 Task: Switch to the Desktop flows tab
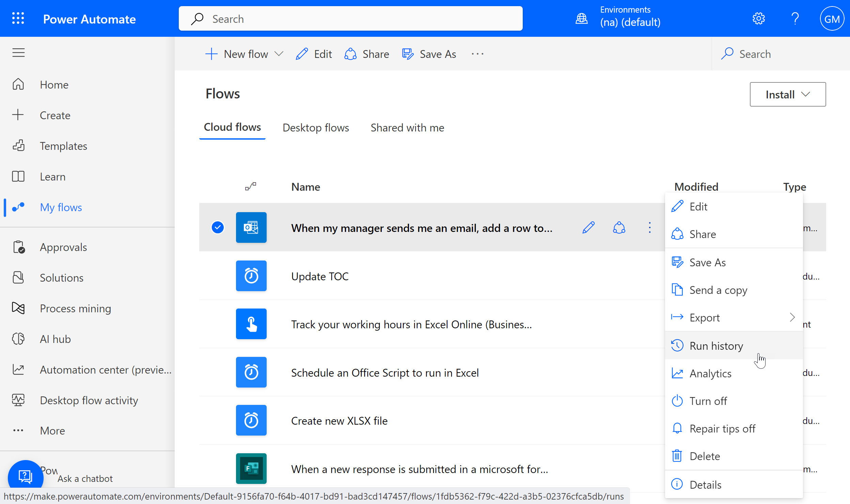point(315,128)
